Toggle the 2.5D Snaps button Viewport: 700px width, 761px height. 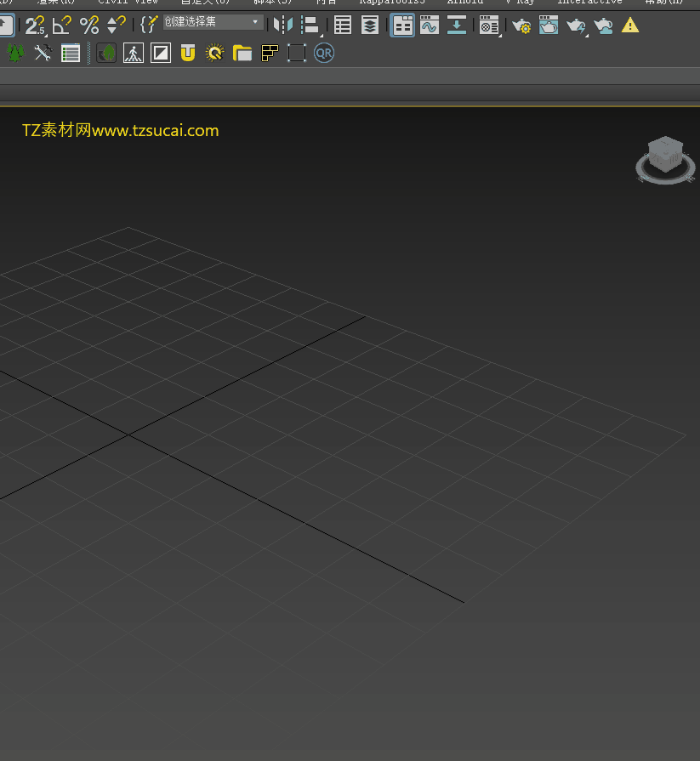point(34,26)
